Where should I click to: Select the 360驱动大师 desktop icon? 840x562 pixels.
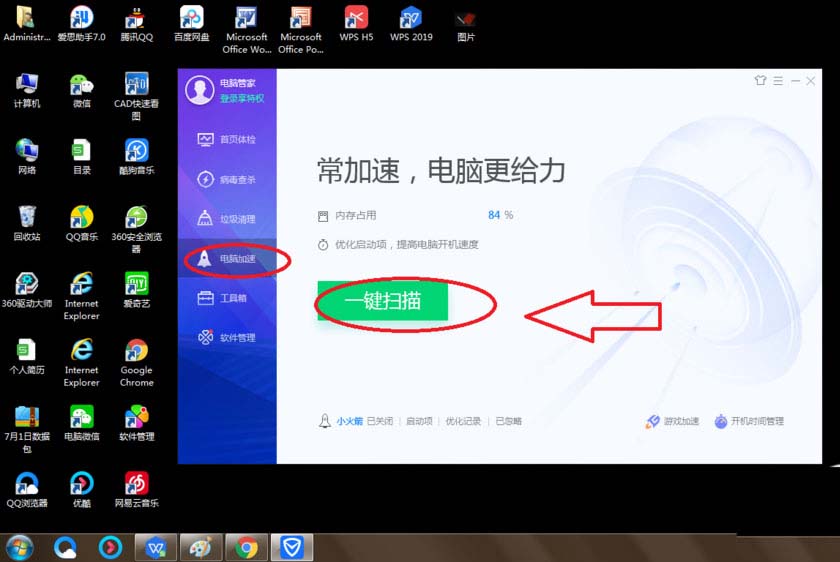(x=27, y=290)
